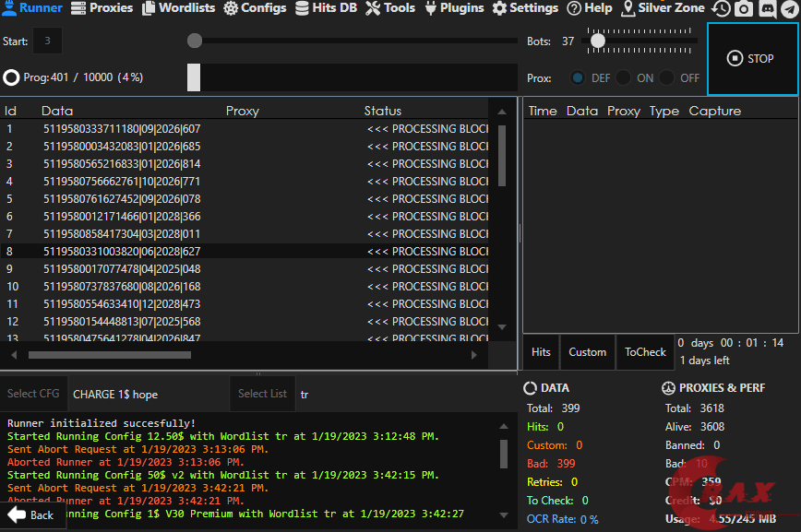Click the camera screenshot icon
The width and height of the screenshot is (801, 532).
(x=744, y=8)
